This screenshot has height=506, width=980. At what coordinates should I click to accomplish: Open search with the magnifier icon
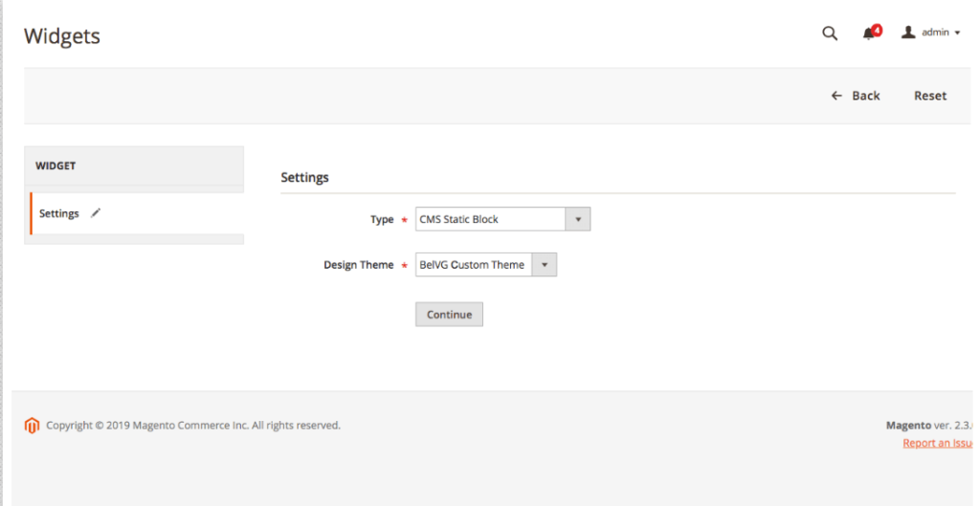(x=830, y=33)
